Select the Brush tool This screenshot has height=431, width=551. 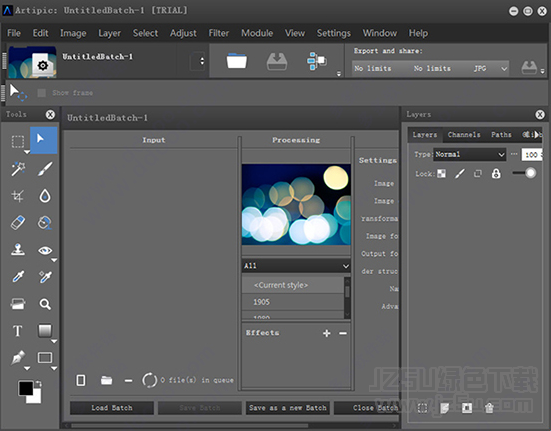45,169
